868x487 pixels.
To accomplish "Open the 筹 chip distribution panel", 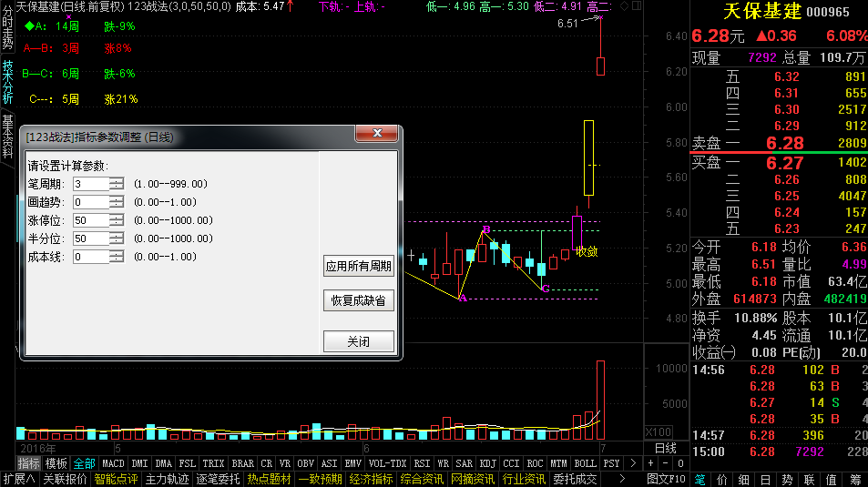I will click(856, 479).
